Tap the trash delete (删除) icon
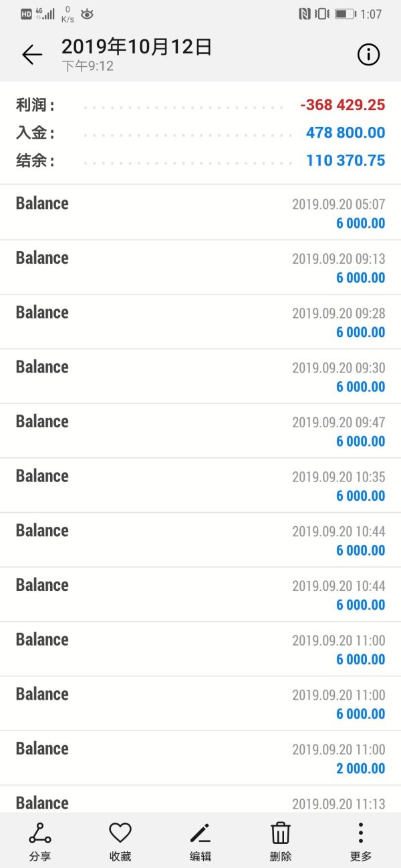Viewport: 401px width, 868px height. 281,833
